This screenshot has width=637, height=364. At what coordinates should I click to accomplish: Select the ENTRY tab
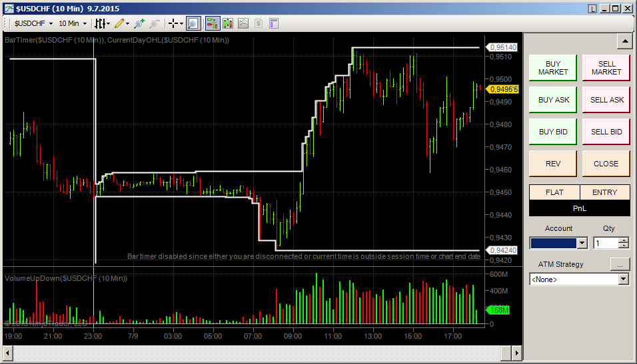tap(604, 192)
